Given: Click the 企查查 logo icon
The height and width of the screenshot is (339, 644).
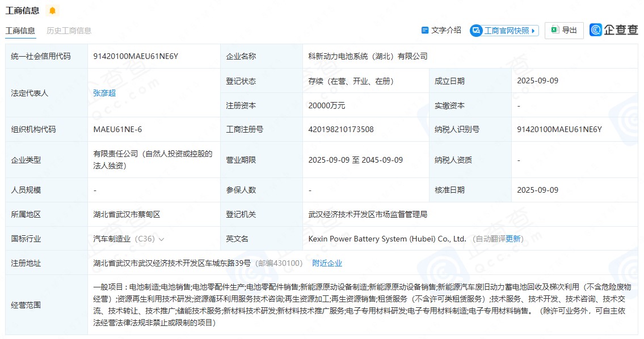Looking at the screenshot, I should pos(596,29).
